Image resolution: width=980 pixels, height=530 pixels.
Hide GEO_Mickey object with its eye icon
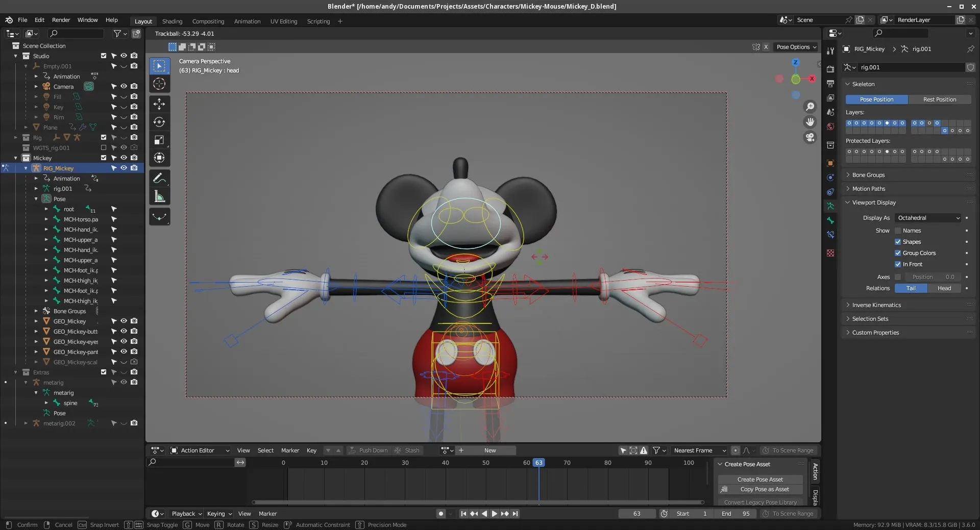pos(124,321)
